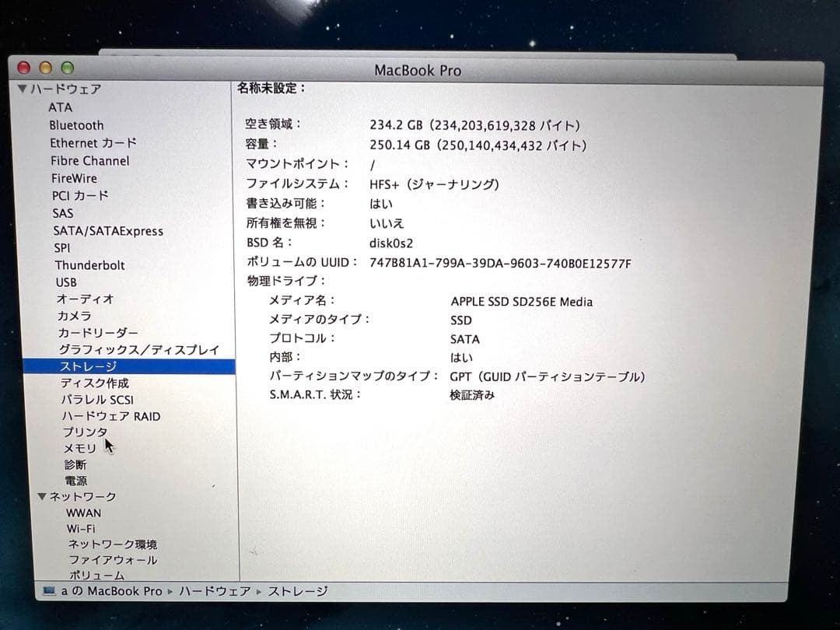Select Ethernet カード in the list
The height and width of the screenshot is (630, 840).
(93, 143)
